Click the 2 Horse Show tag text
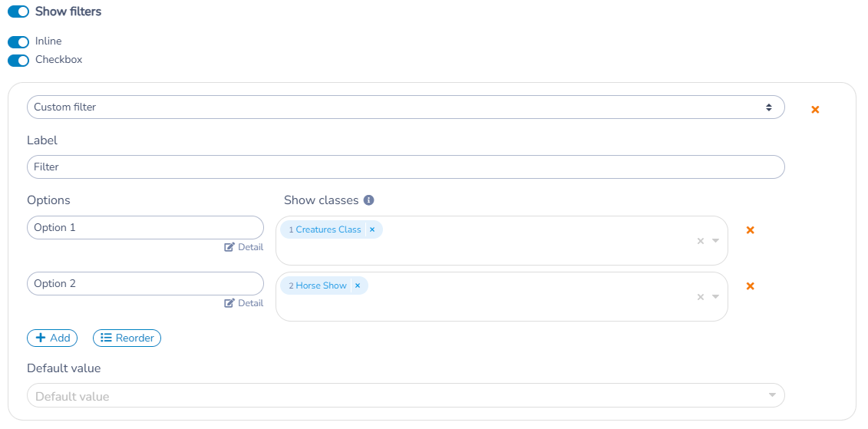 (317, 285)
